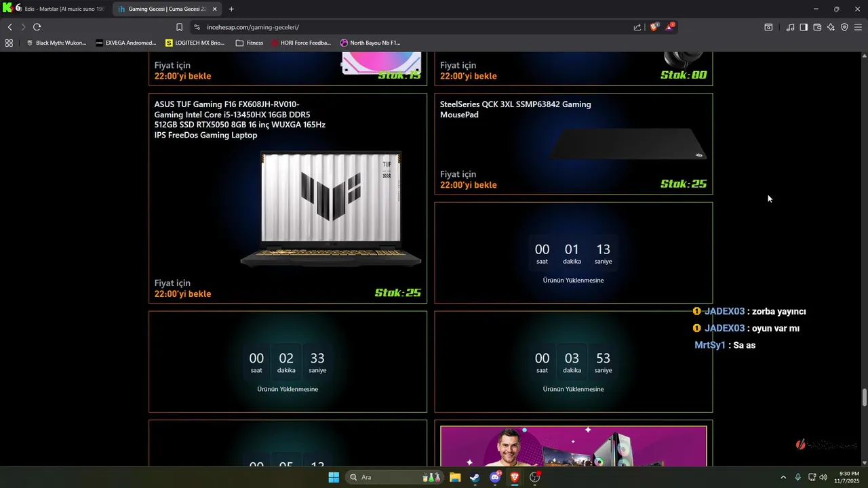Click the share icon in address bar
This screenshot has height=488, width=868.
pyautogui.click(x=637, y=27)
